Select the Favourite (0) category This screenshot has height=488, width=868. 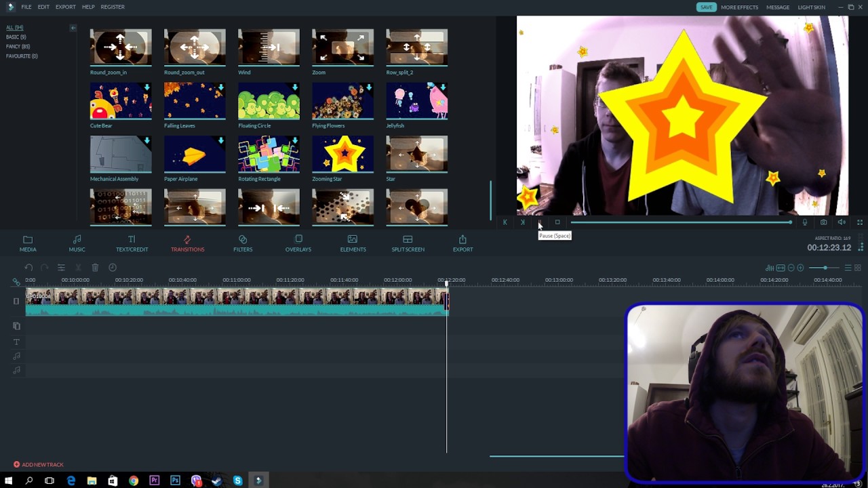(22, 56)
